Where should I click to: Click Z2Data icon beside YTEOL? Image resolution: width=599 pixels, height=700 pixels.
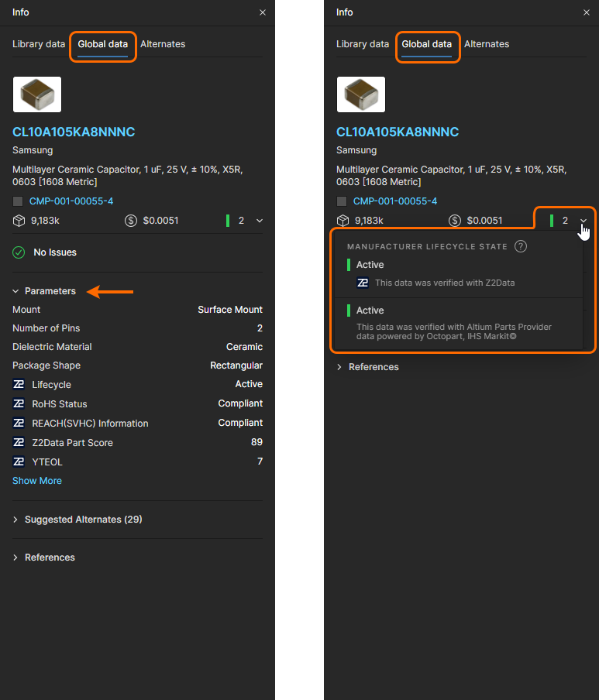coord(19,462)
